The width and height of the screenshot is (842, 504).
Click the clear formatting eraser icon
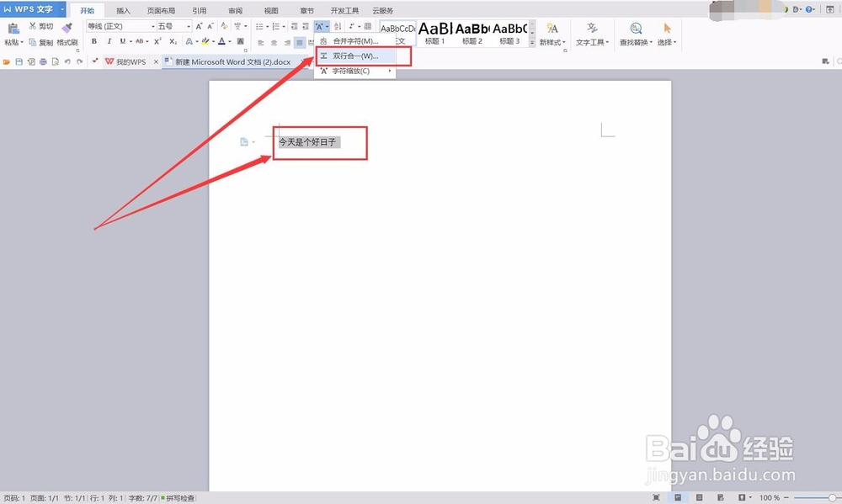[x=224, y=26]
